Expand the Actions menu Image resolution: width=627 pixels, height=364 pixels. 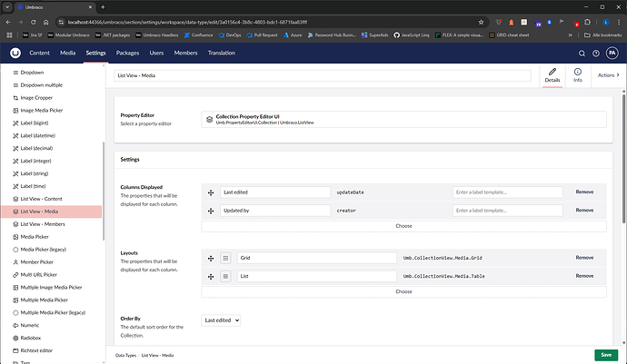608,75
